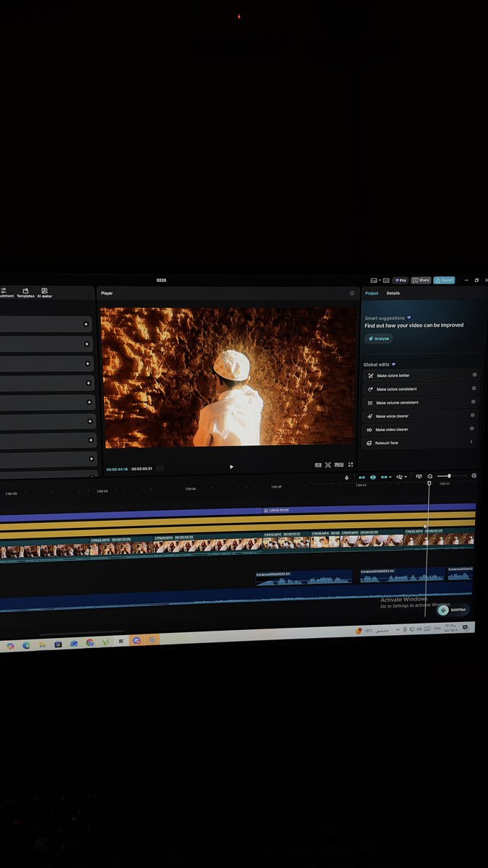The width and height of the screenshot is (488, 868).
Task: Click the HD icon beside Make video clearer
Action: (x=369, y=430)
